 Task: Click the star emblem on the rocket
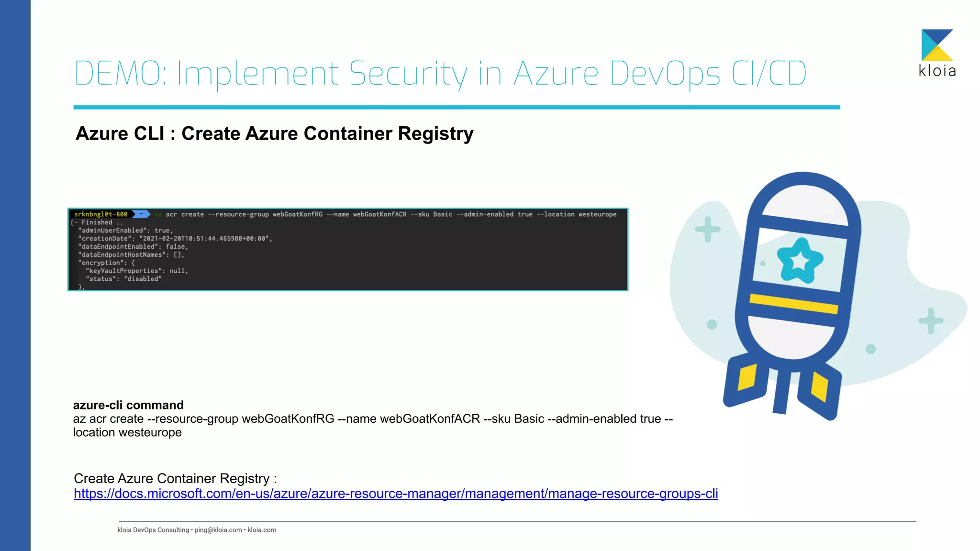pos(799,261)
